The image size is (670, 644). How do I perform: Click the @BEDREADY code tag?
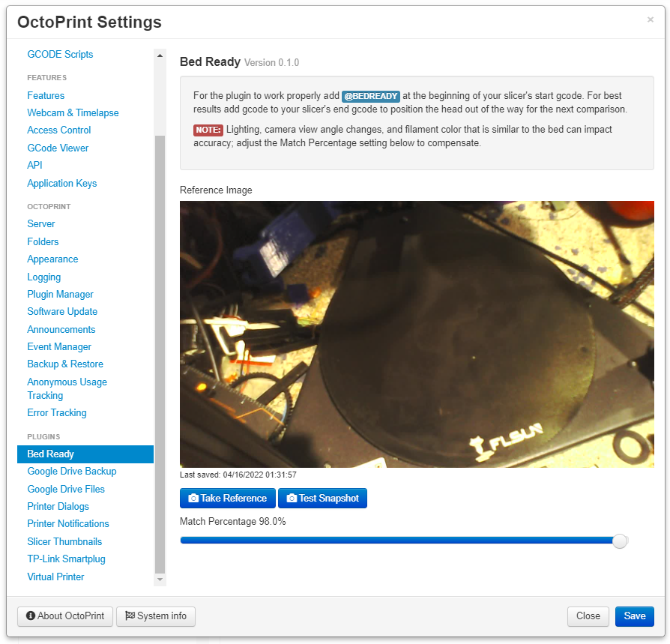click(x=371, y=96)
